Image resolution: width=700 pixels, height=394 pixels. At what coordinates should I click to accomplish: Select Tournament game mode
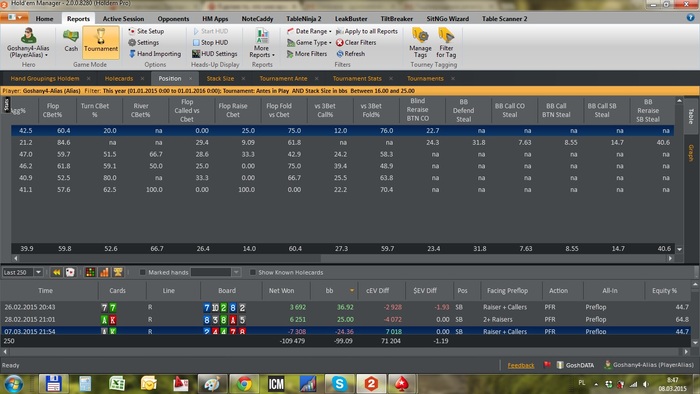pos(101,42)
